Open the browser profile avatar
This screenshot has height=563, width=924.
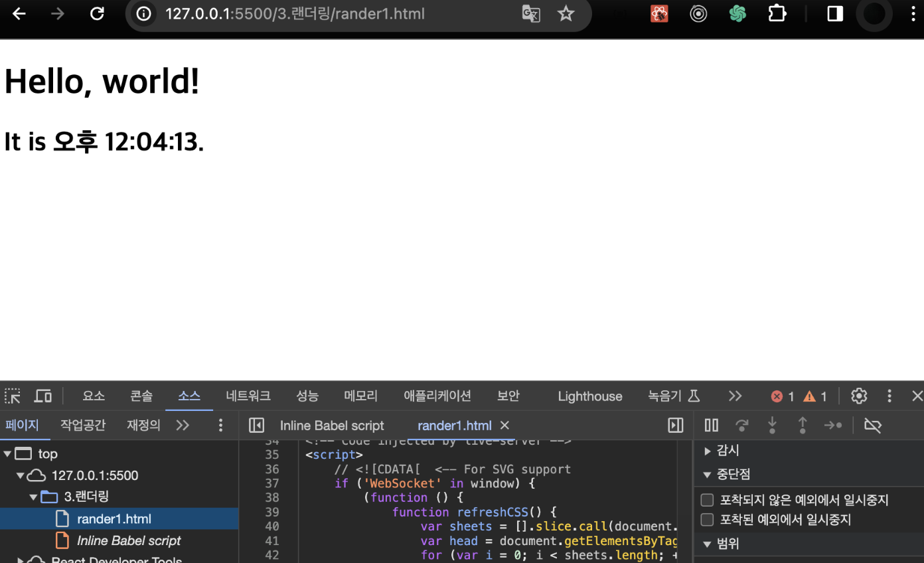(874, 14)
